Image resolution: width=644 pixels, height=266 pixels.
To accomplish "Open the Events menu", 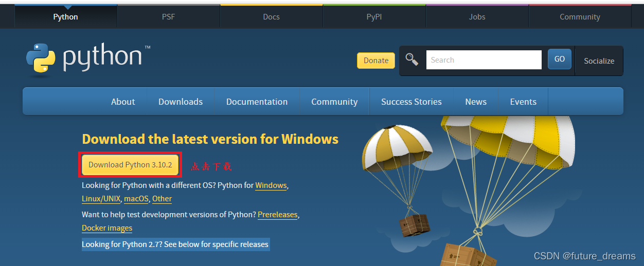I will (x=523, y=102).
